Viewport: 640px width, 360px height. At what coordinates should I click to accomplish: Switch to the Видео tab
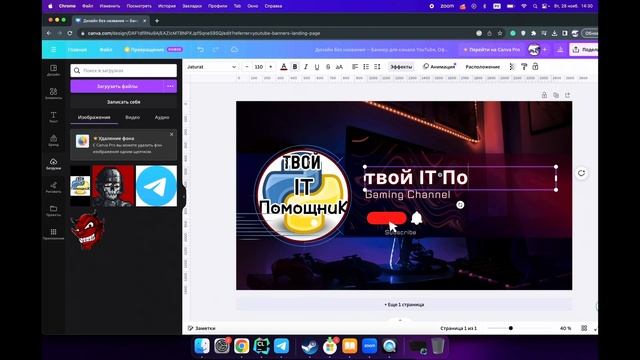(132, 117)
